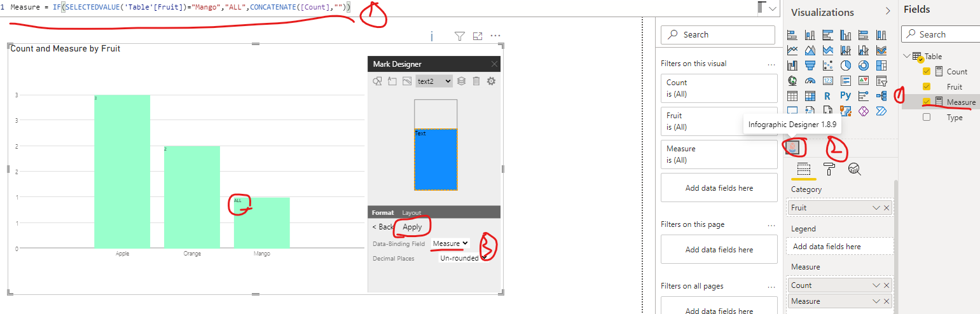Click the filter icon in visual header
The width and height of the screenshot is (980, 314).
click(x=460, y=36)
